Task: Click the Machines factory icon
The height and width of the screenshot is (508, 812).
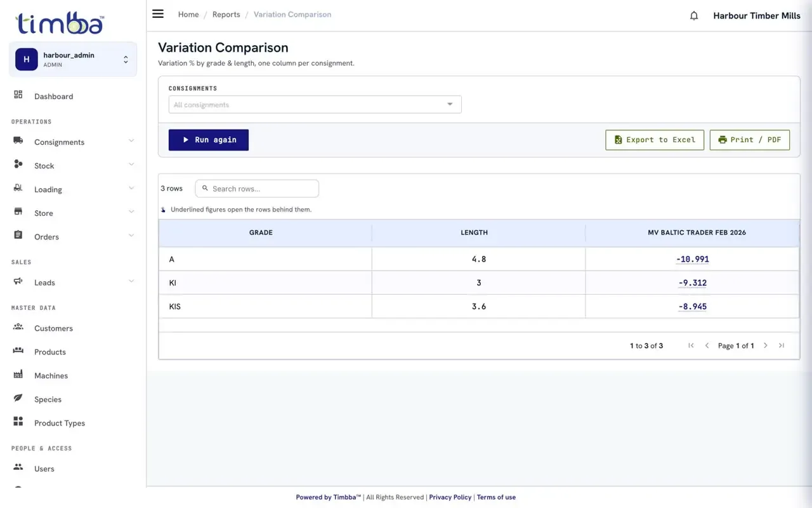Action: [18, 375]
